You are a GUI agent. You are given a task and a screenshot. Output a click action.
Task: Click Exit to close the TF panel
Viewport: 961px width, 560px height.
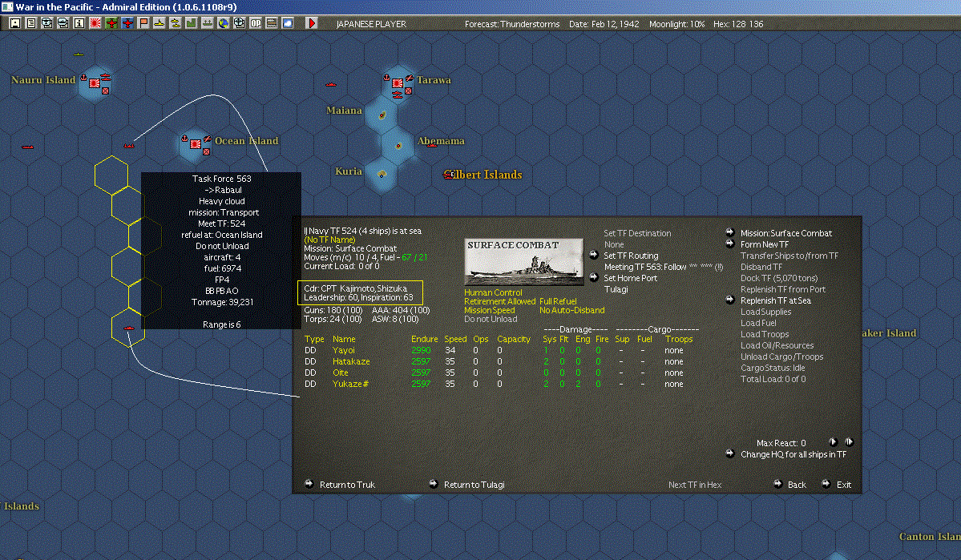[x=844, y=485]
